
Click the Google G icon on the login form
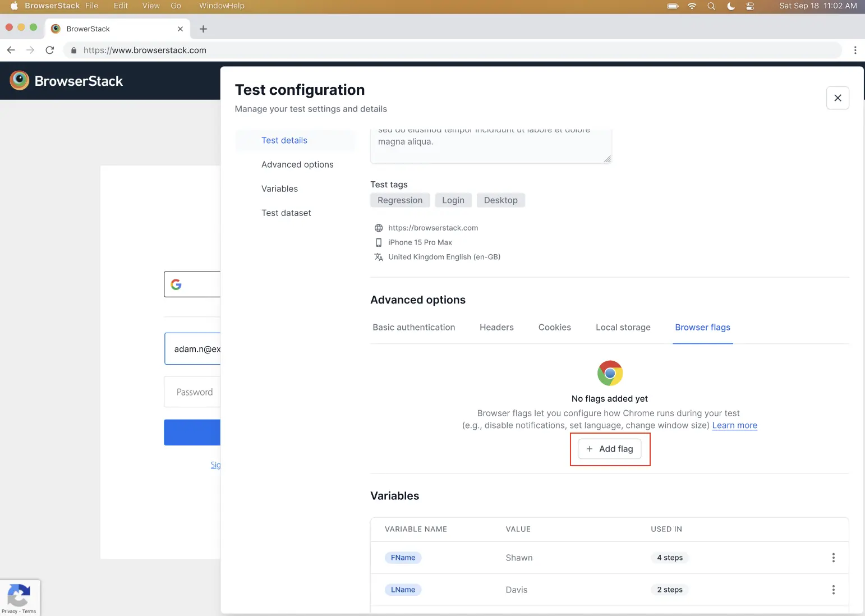pyautogui.click(x=176, y=284)
